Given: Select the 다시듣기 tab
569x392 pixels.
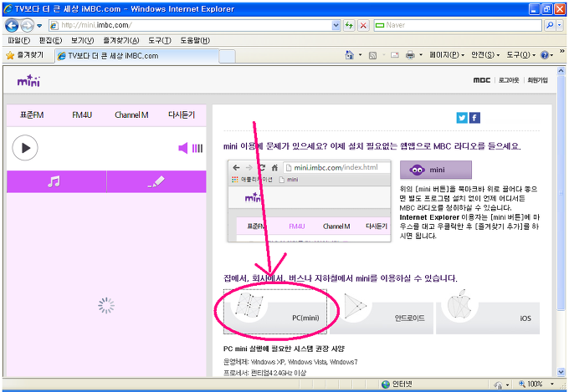Looking at the screenshot, I should tap(181, 115).
